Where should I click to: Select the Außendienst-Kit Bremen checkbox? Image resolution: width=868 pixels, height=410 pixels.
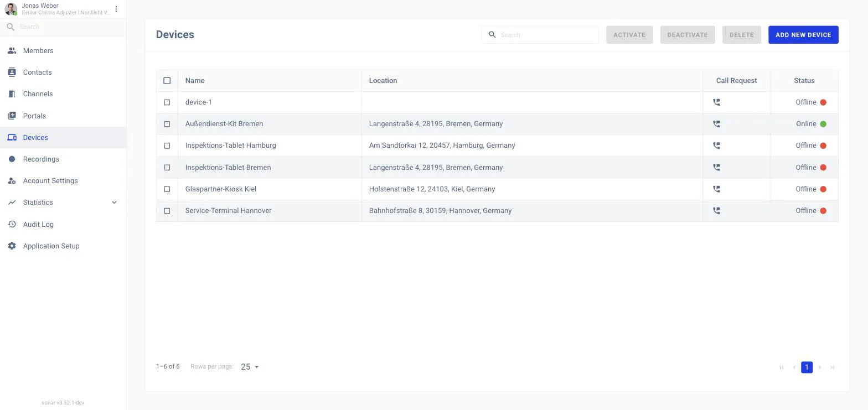click(167, 124)
